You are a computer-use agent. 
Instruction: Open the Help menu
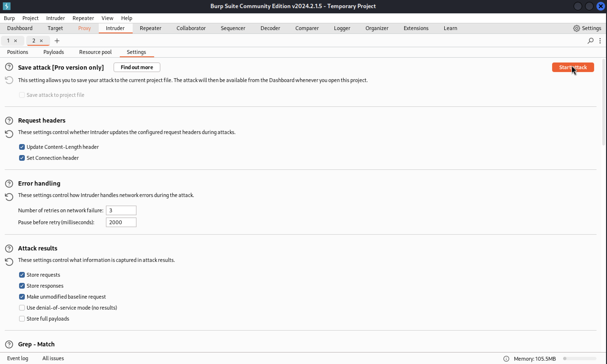(x=127, y=18)
